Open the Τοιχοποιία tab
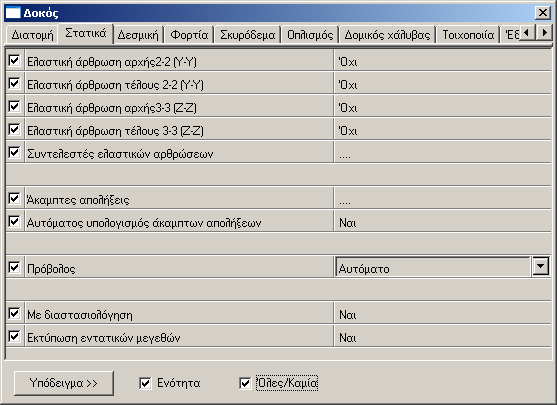 (468, 35)
